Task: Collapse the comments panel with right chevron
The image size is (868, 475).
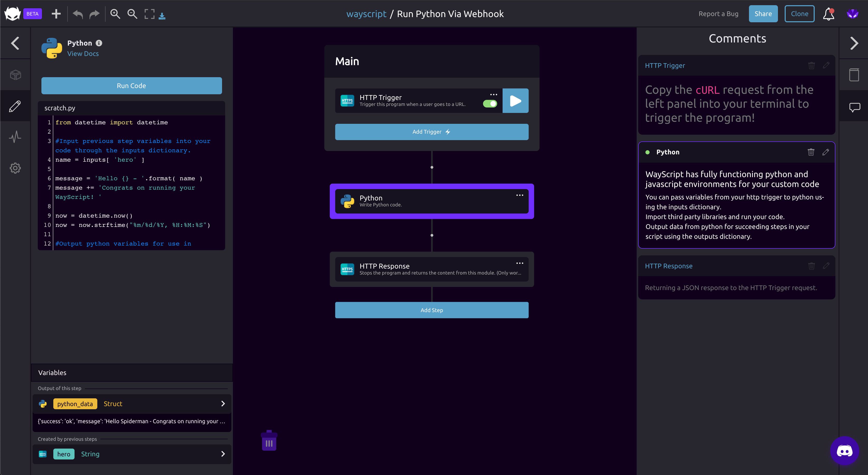Action: (854, 43)
